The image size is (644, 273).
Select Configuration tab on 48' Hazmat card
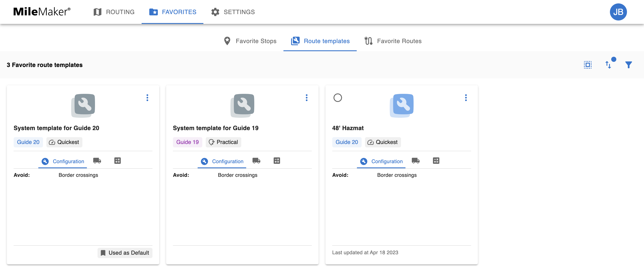click(x=381, y=161)
